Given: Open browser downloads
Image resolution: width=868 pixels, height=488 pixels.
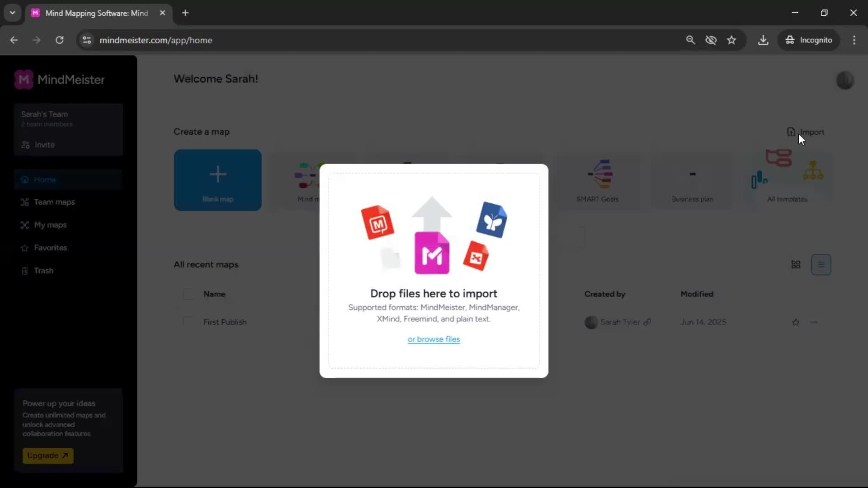Looking at the screenshot, I should [763, 40].
